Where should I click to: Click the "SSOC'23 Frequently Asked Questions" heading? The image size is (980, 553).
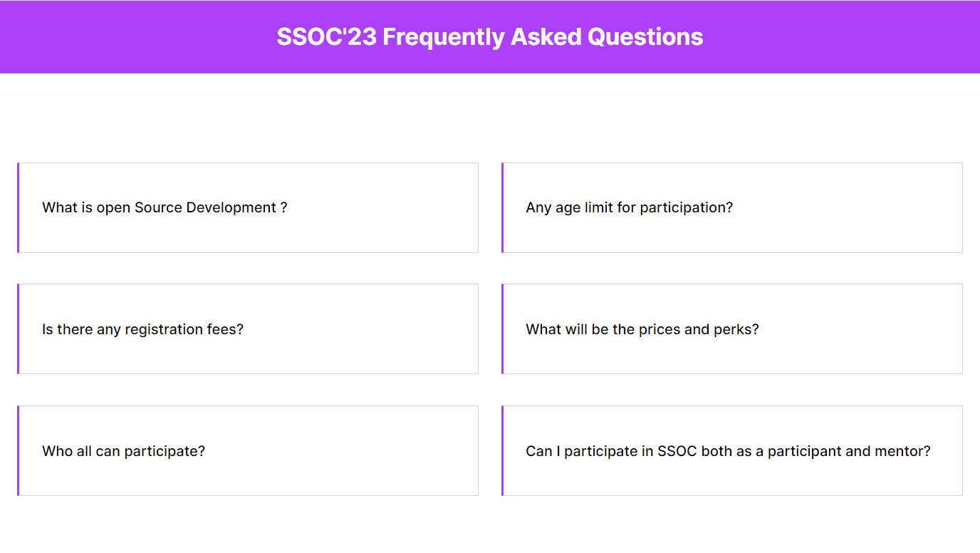point(490,37)
